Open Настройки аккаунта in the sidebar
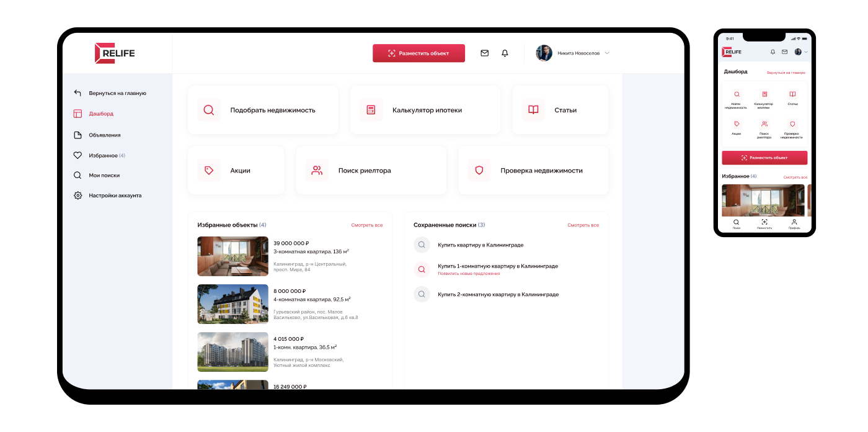868x432 pixels. pos(115,196)
